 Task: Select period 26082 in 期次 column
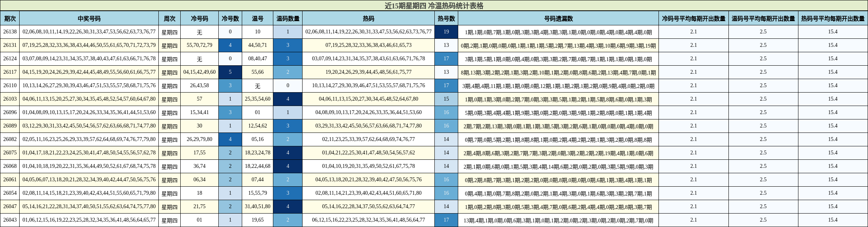pos(10,139)
